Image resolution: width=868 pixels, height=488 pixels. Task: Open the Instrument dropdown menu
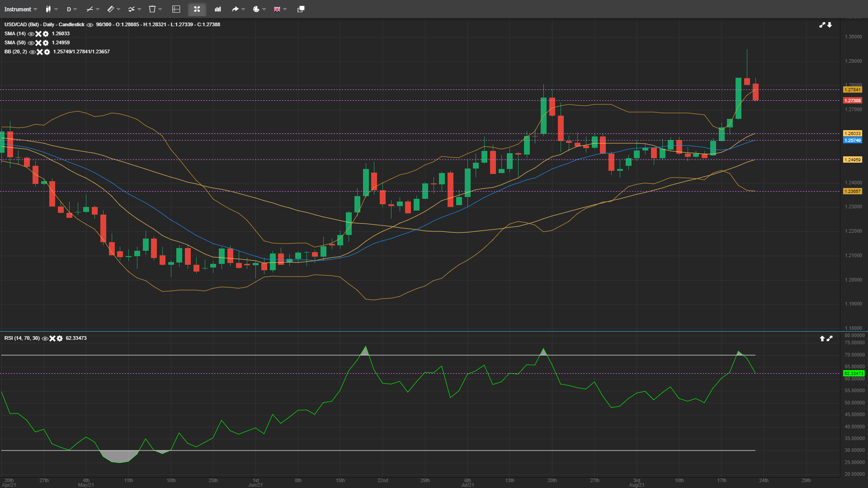tap(20, 9)
